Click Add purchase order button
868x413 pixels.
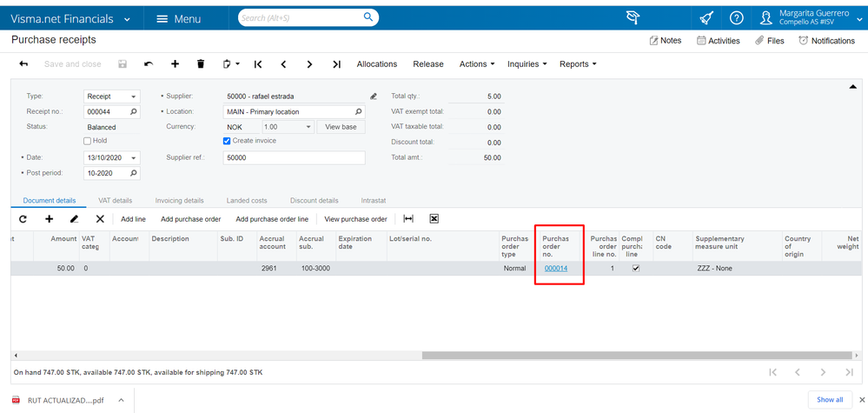pyautogui.click(x=191, y=219)
